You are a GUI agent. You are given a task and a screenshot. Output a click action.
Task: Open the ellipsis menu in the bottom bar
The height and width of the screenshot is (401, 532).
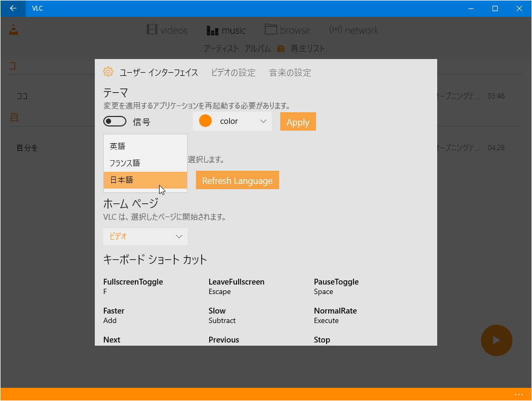[518, 394]
